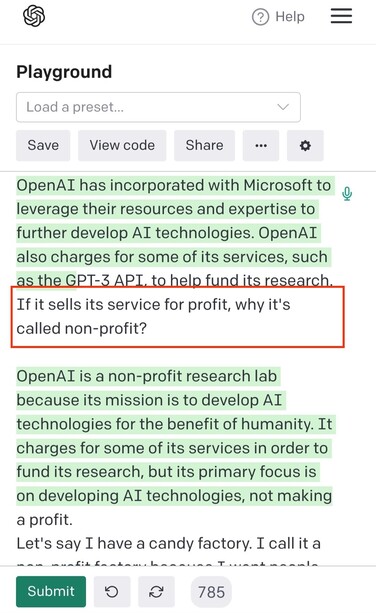Click the candy factory text line
Viewport: 376px width, 613px height.
pos(168,543)
